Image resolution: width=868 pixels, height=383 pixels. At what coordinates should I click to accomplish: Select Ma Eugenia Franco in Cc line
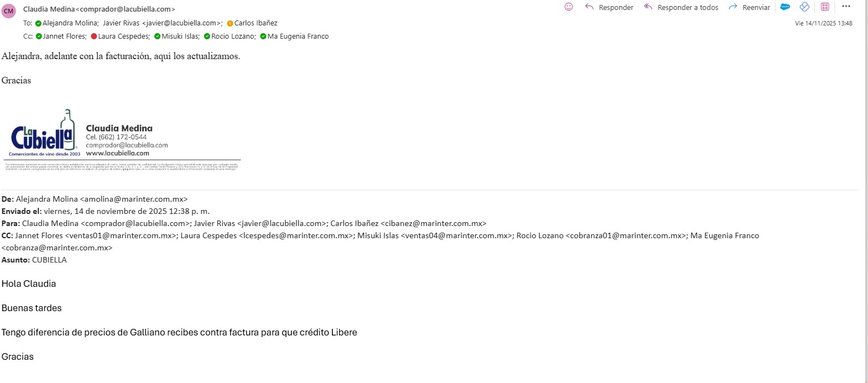298,36
